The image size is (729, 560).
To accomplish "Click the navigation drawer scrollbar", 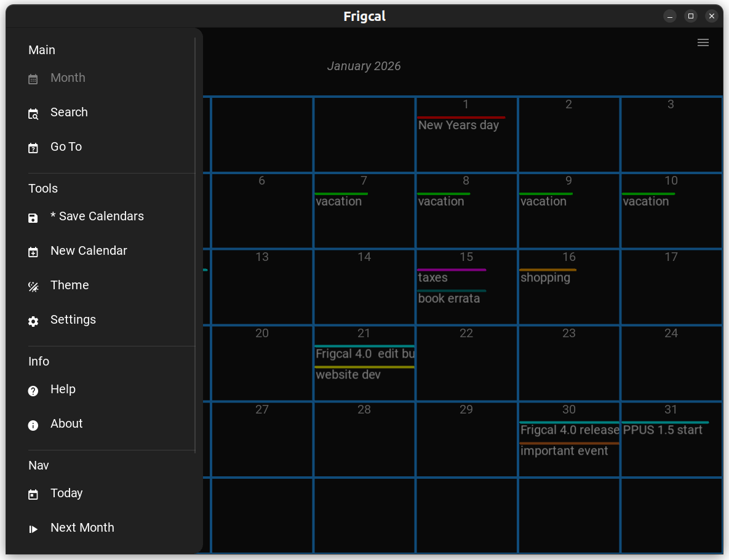I will click(x=195, y=245).
